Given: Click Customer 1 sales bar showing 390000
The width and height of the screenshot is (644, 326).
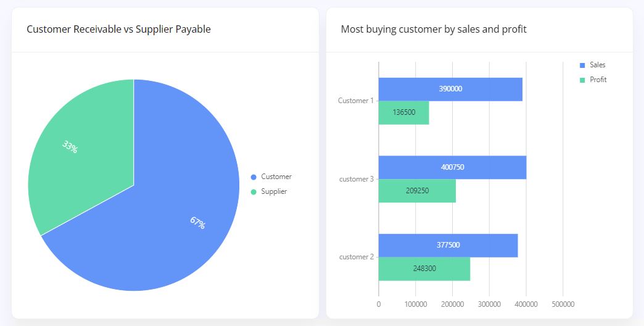Looking at the screenshot, I should (450, 89).
